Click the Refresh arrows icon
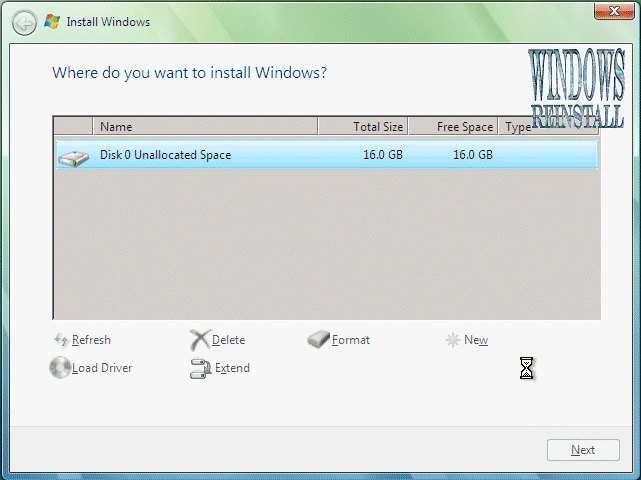The width and height of the screenshot is (641, 480). pyautogui.click(x=60, y=340)
